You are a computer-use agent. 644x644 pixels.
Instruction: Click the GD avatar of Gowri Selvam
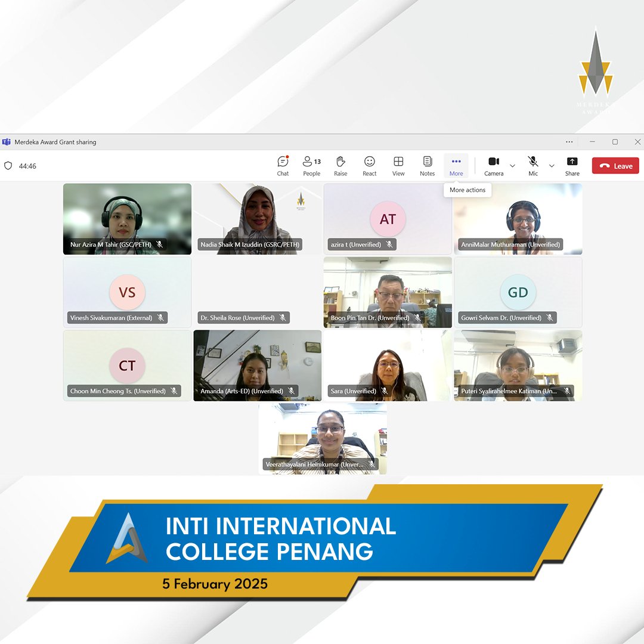(x=518, y=292)
